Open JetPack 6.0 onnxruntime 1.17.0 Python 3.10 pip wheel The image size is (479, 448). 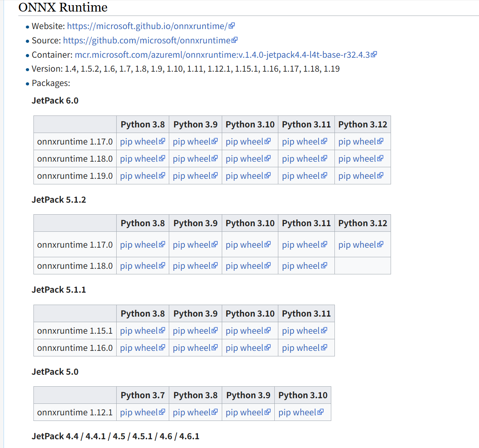(x=248, y=142)
